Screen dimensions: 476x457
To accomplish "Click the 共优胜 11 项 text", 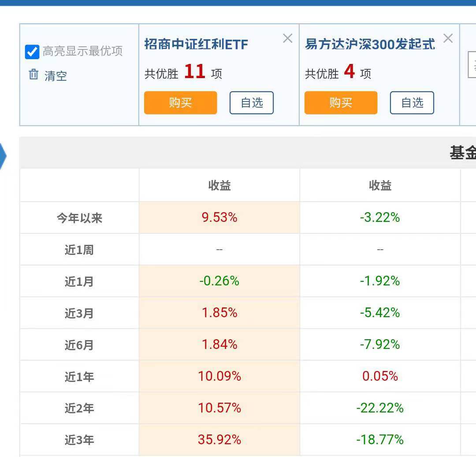I will click(182, 74).
